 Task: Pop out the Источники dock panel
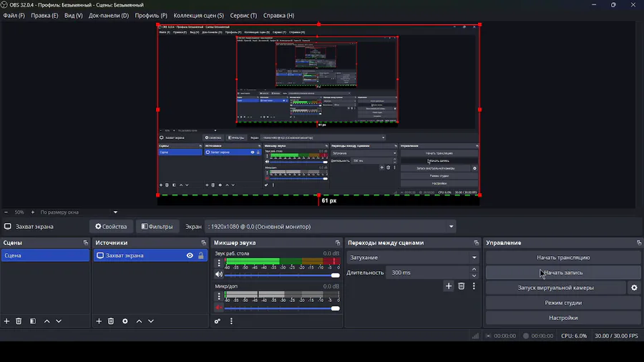coord(203,243)
